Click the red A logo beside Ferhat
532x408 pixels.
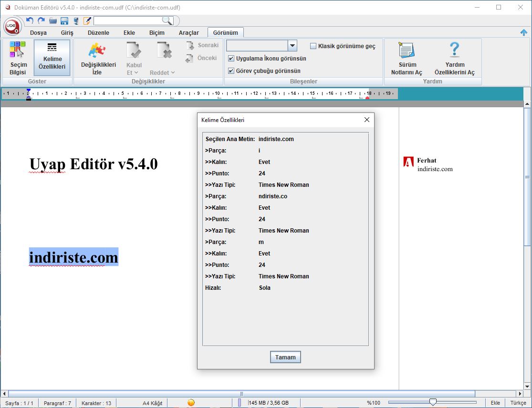tap(408, 162)
